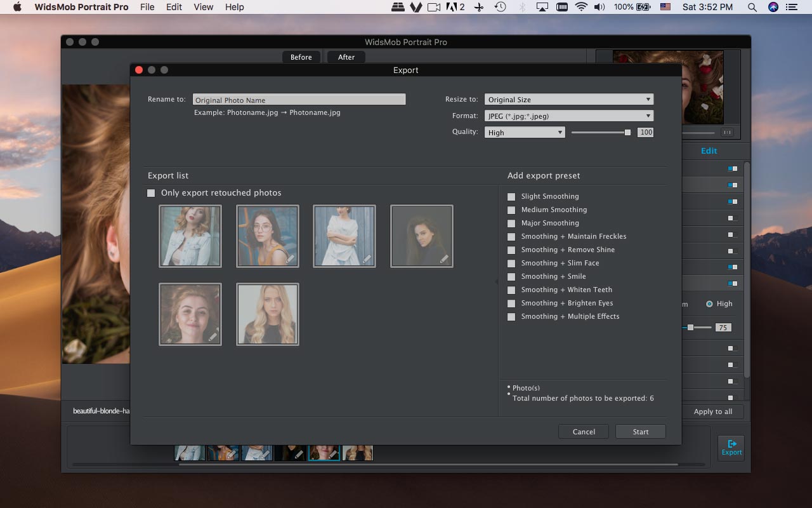Screen dimensions: 812x508
Task: Click the volume speaker icon
Action: 599,7
